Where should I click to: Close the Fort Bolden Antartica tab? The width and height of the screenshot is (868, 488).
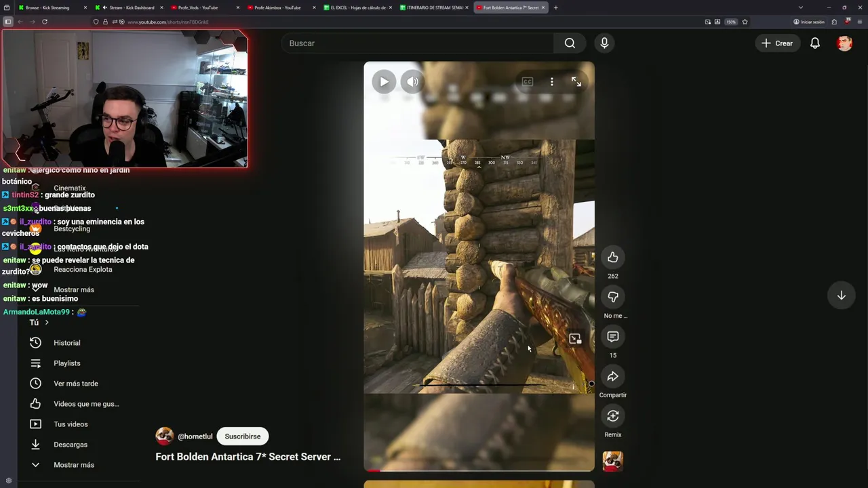tap(543, 7)
